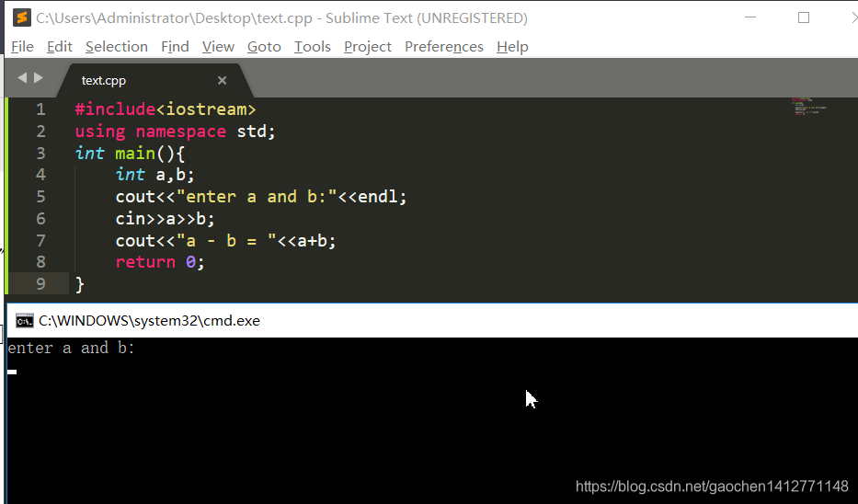Click the Sublime Text title bar path
Image resolution: width=858 pixels, height=504 pixels.
tap(281, 18)
